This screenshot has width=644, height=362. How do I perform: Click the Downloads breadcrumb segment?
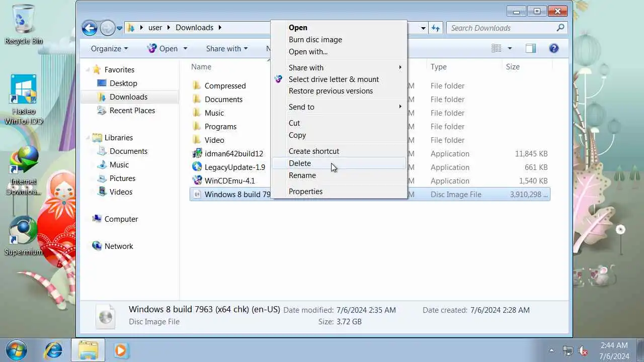194,28
